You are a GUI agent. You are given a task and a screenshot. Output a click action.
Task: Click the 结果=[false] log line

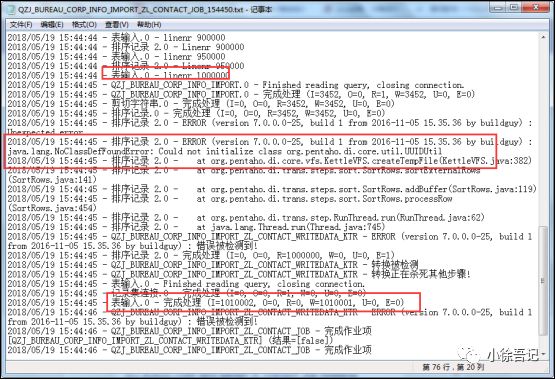point(171,341)
